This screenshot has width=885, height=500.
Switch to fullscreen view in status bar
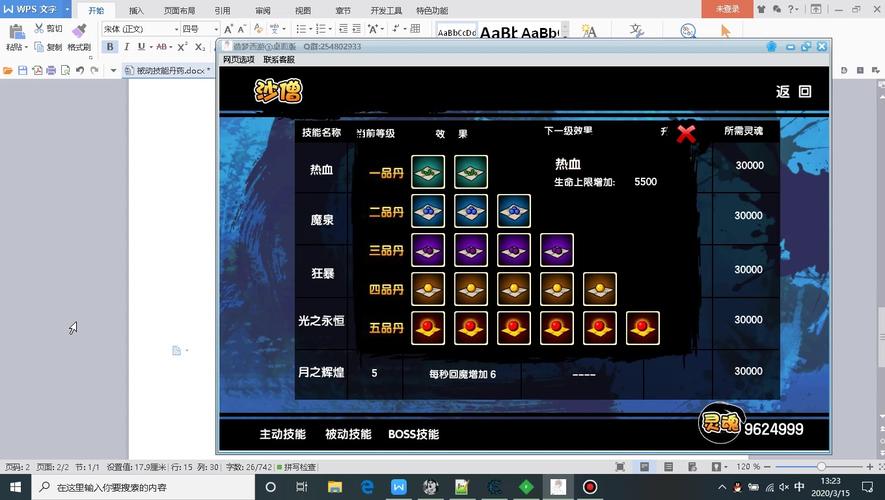tap(620, 467)
